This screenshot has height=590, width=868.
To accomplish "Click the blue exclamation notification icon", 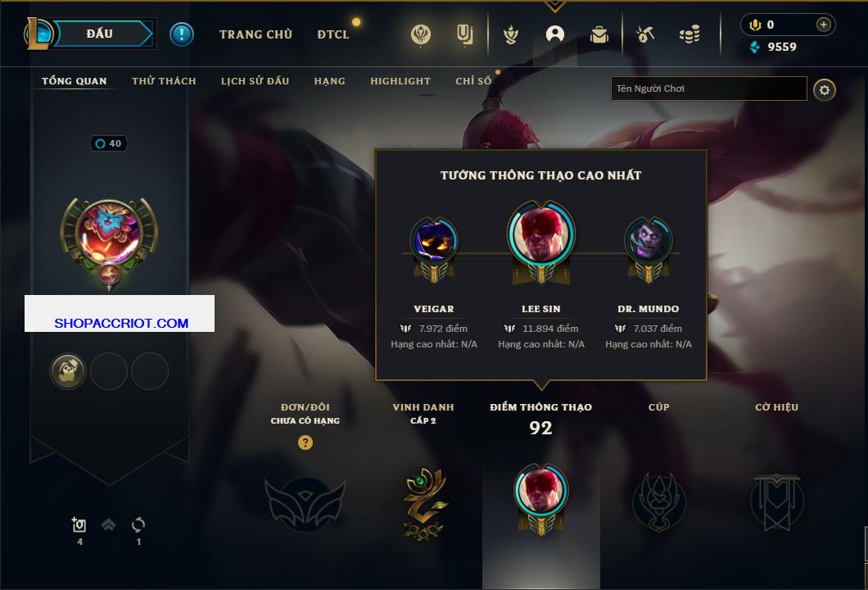I will 182,34.
